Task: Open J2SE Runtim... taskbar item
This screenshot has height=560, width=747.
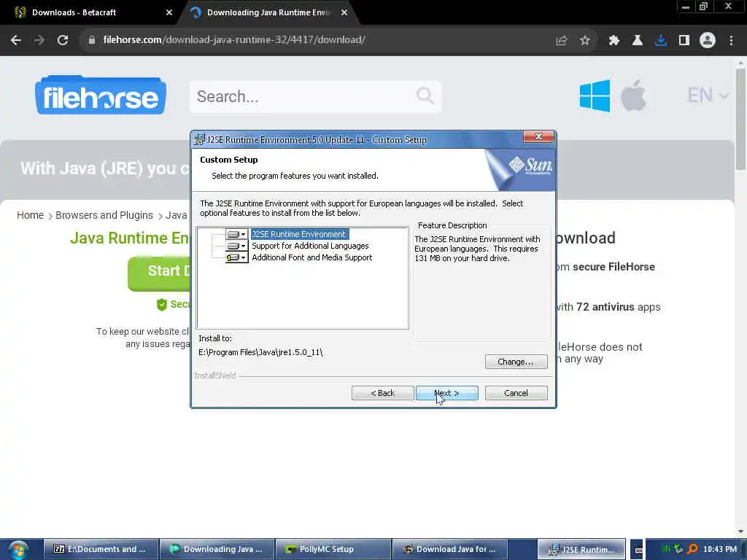Action: [x=581, y=549]
